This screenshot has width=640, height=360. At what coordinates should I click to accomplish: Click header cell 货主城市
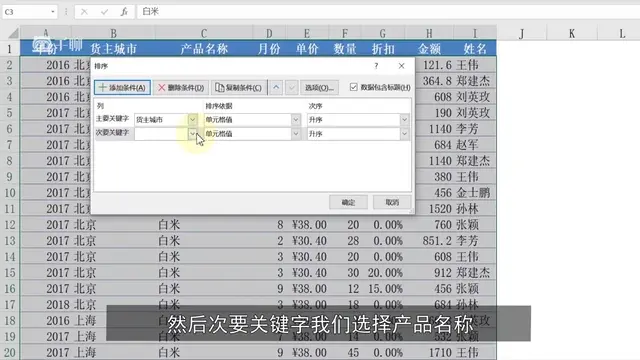tap(113, 49)
